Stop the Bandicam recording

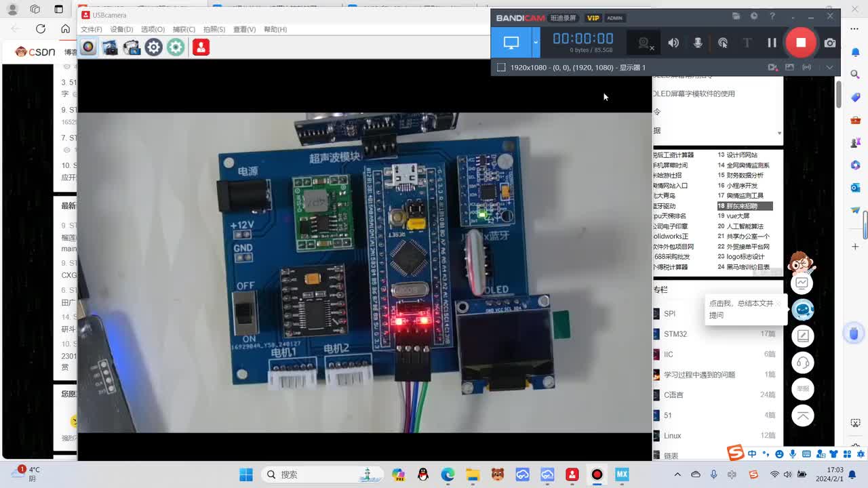point(801,42)
